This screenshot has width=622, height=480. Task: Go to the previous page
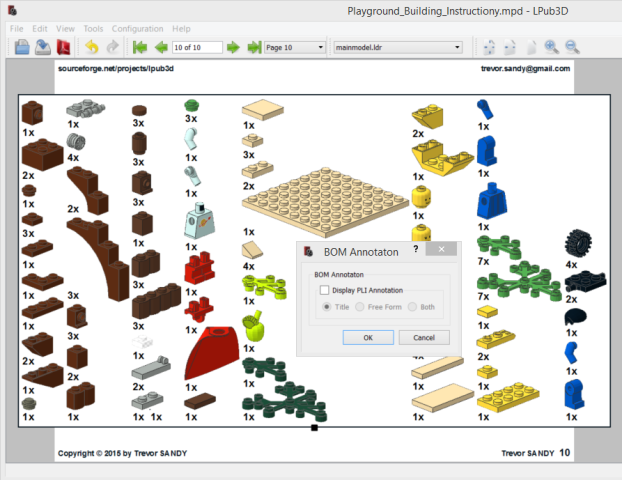[x=160, y=47]
